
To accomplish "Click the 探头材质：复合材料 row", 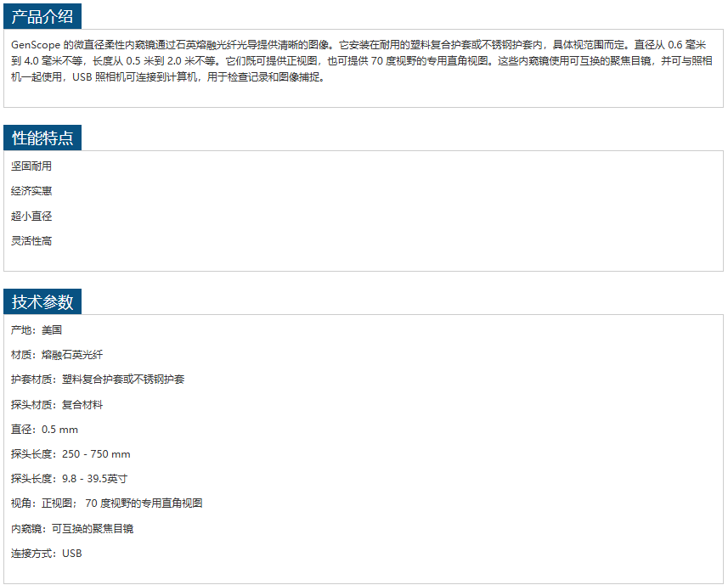I will [57, 405].
